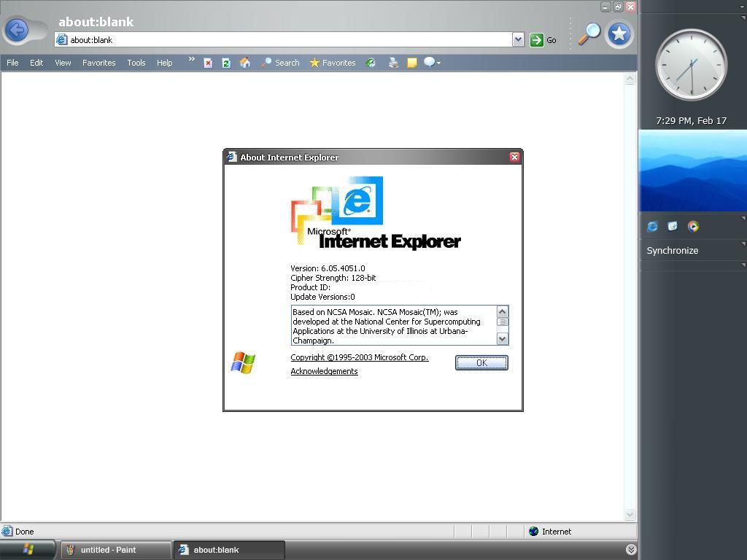Open the View menu
Screen dimensions: 747x560
pyautogui.click(x=63, y=63)
